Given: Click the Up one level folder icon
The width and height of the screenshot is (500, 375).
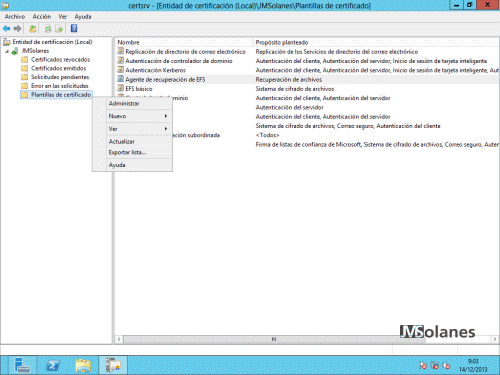Looking at the screenshot, I should click(x=33, y=29).
